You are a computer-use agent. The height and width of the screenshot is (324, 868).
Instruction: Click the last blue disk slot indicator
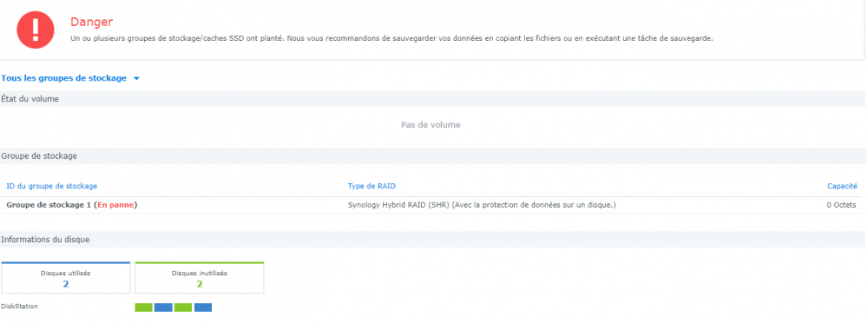pyautogui.click(x=203, y=307)
